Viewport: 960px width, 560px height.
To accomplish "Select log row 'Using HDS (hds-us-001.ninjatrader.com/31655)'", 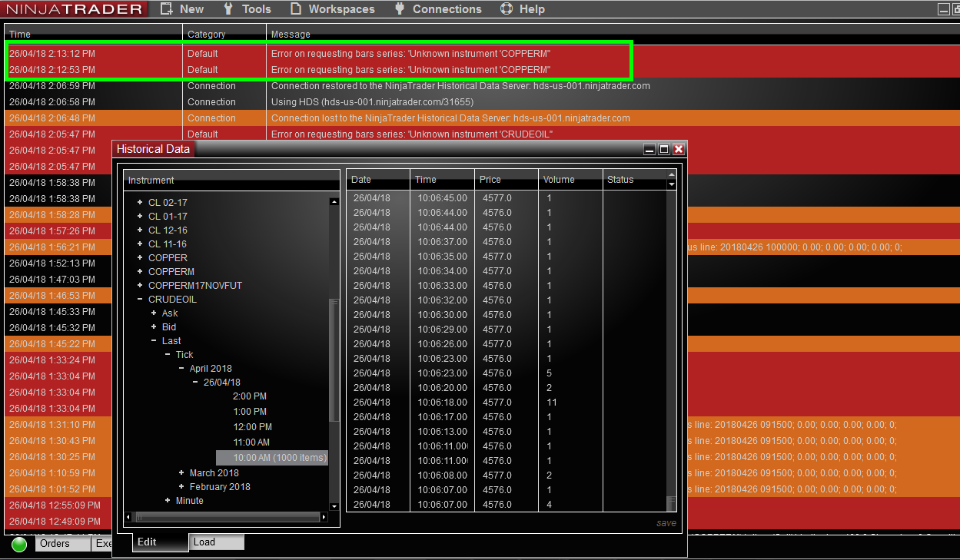I will click(x=482, y=102).
